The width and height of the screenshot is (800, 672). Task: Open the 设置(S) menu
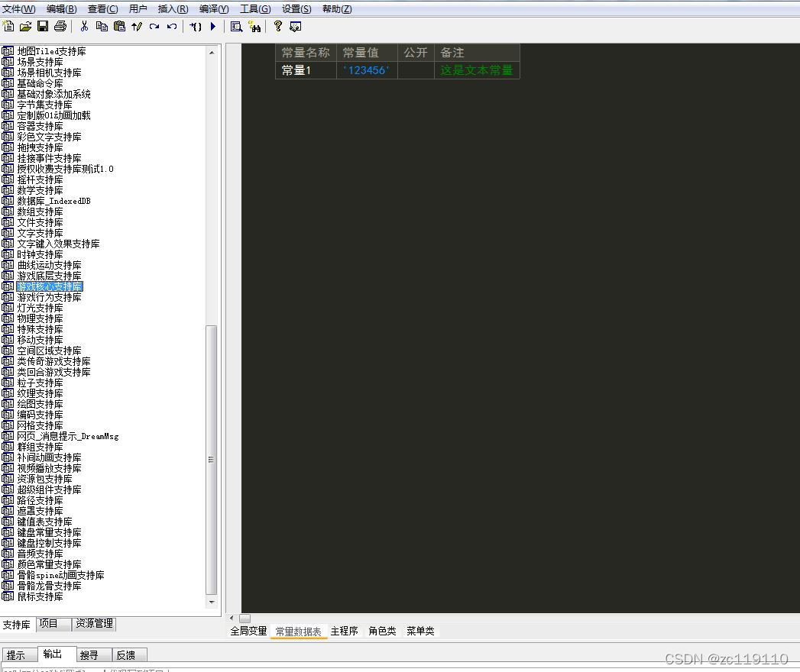(296, 9)
